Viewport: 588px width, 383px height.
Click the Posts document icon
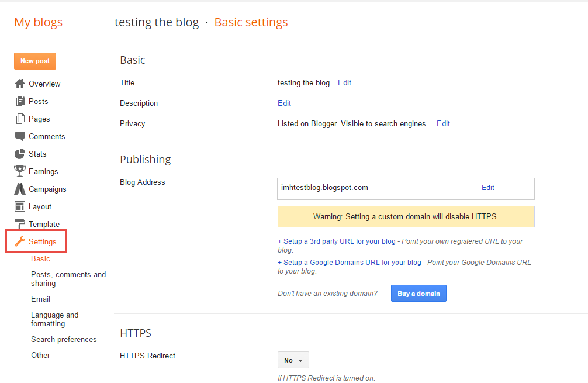click(x=20, y=101)
